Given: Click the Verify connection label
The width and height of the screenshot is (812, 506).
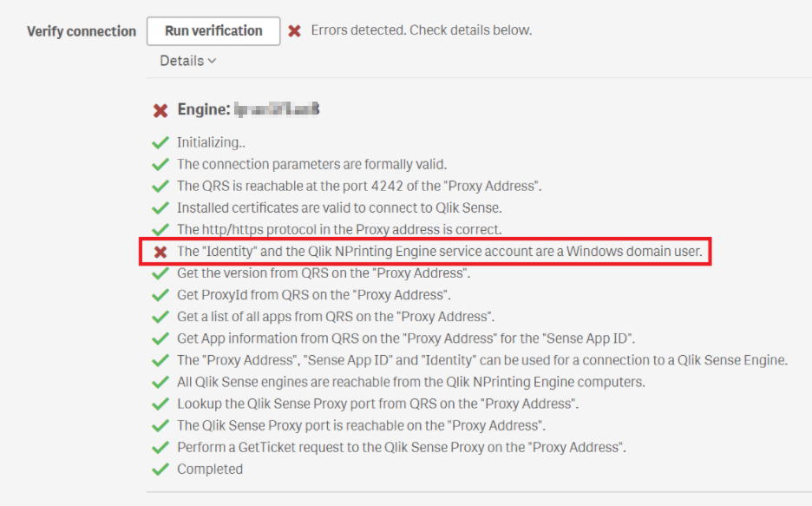Looking at the screenshot, I should pyautogui.click(x=80, y=30).
